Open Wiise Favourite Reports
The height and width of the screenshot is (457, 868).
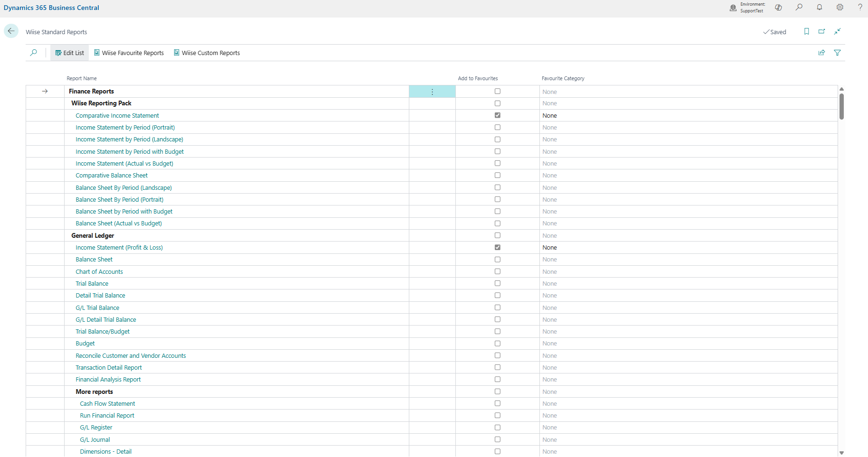pos(129,53)
